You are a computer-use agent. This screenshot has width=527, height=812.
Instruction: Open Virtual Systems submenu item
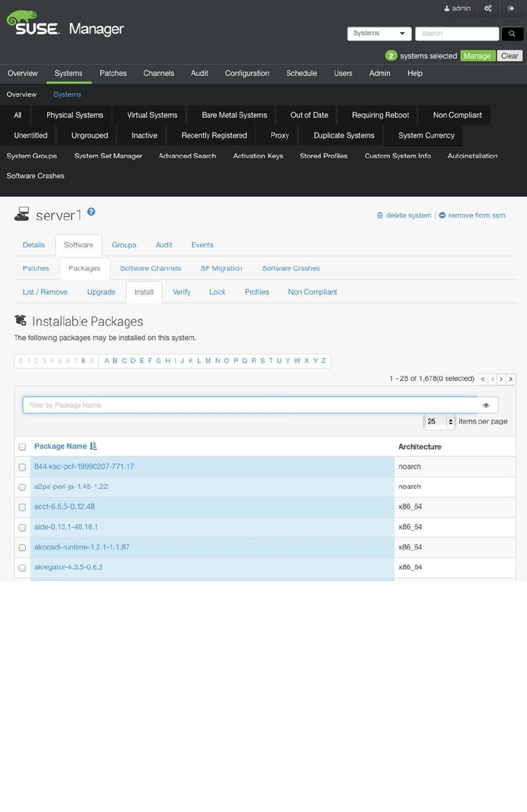152,115
